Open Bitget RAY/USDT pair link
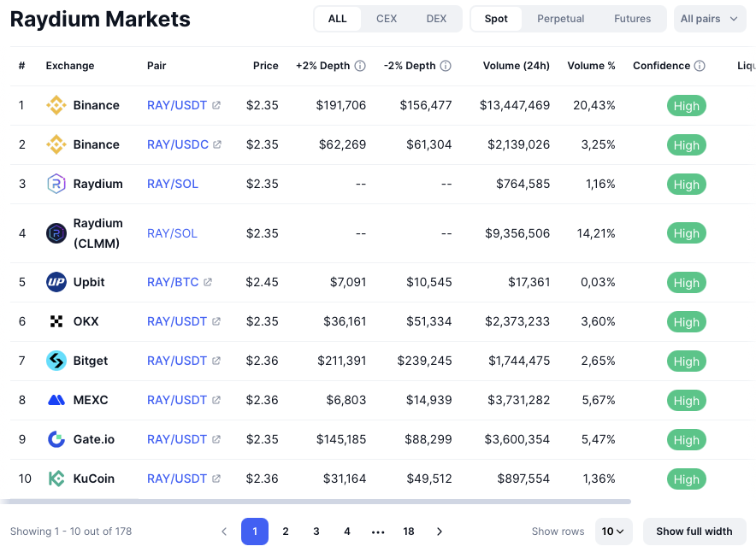 [177, 361]
